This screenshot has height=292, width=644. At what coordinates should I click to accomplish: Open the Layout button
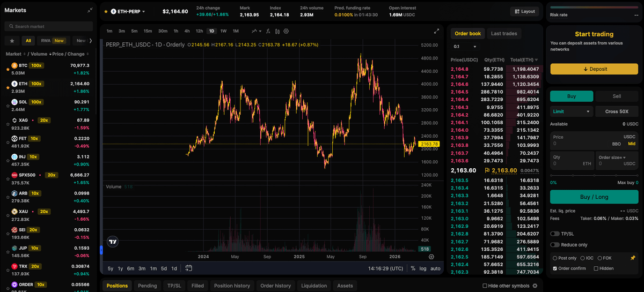pos(524,11)
